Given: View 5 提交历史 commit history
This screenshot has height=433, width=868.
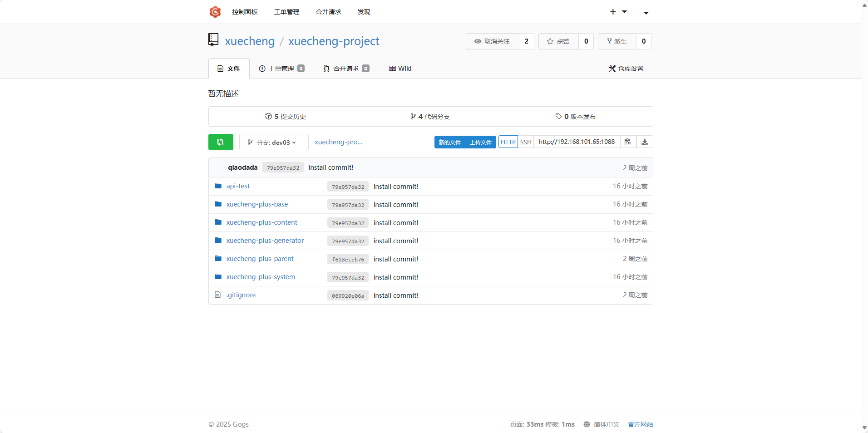Looking at the screenshot, I should pyautogui.click(x=286, y=117).
